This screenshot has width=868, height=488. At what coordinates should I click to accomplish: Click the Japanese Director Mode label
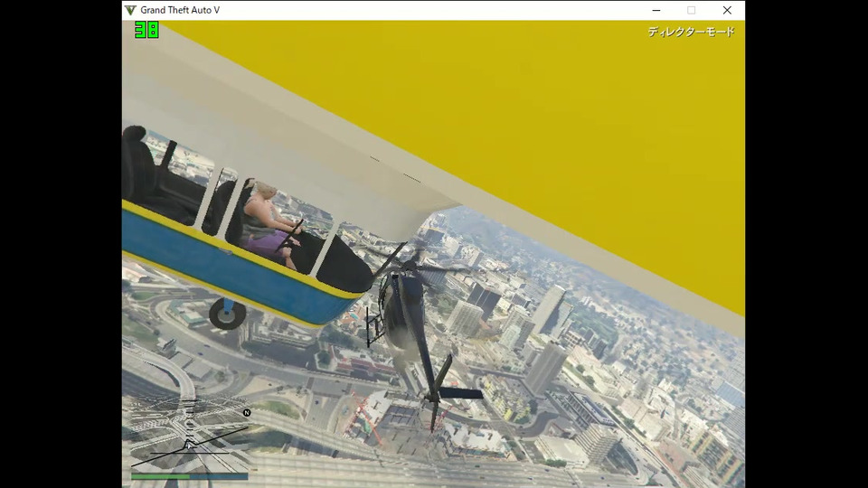[x=691, y=32]
